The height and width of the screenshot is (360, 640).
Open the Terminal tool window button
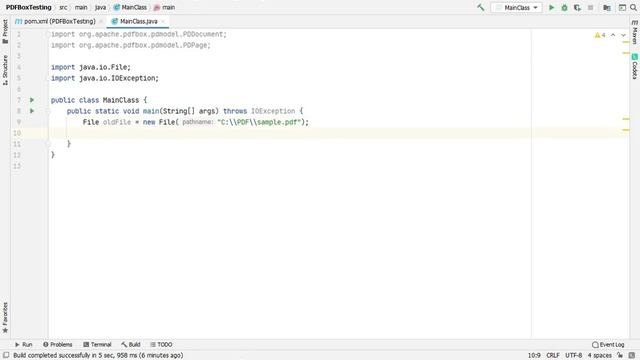[97, 344]
